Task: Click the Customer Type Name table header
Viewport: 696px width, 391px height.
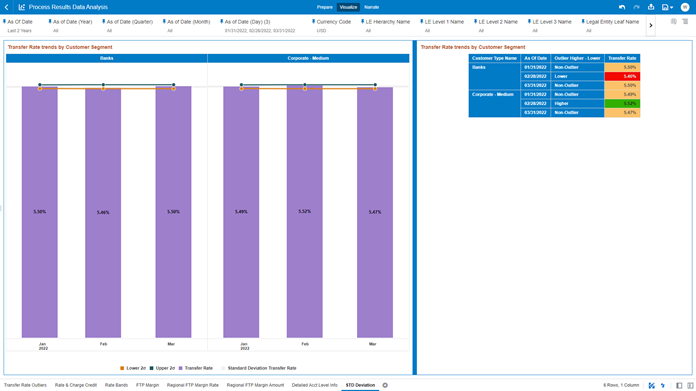Action: 494,58
